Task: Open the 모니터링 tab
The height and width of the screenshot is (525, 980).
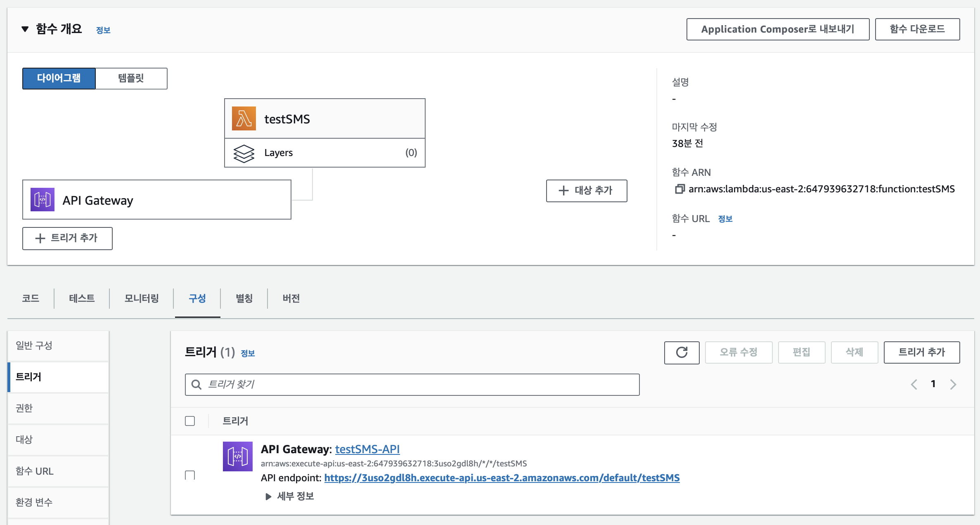Action: (x=142, y=298)
